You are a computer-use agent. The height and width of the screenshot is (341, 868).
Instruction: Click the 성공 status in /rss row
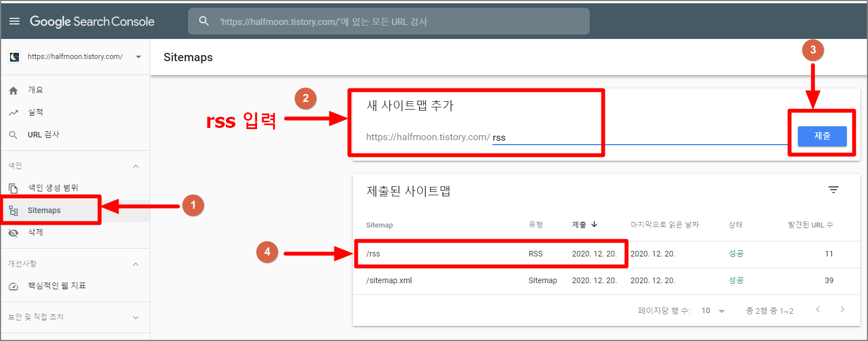tap(736, 254)
